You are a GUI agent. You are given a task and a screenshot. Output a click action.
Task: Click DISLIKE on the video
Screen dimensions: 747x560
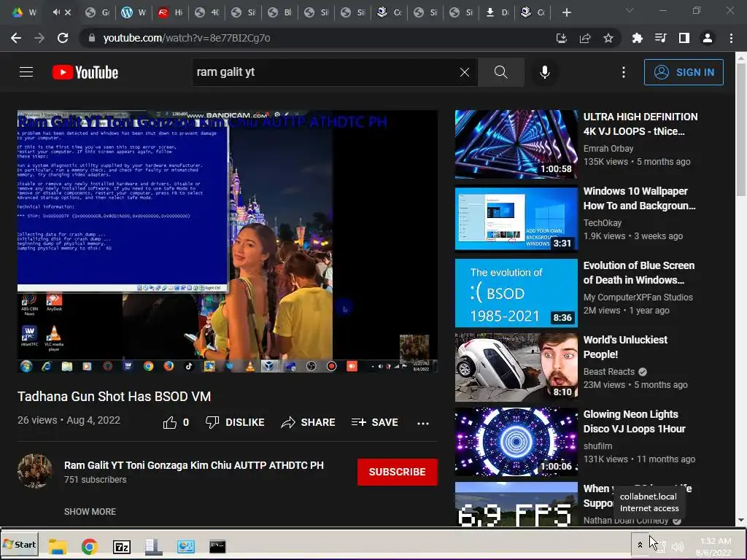[235, 422]
